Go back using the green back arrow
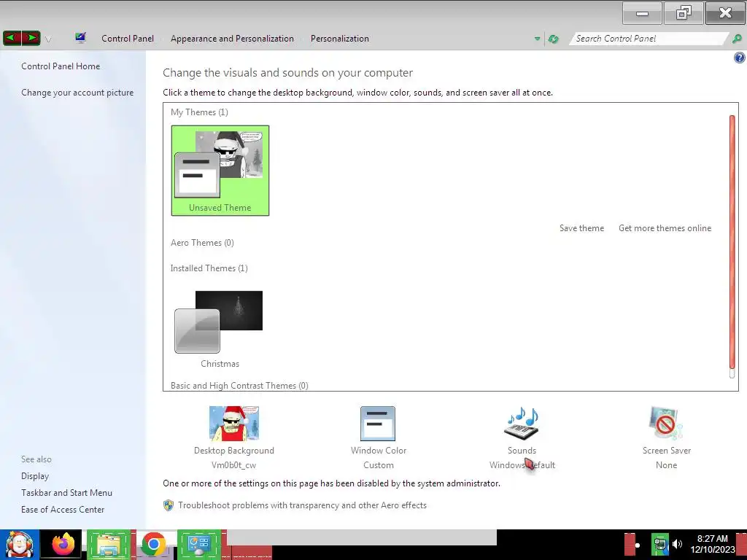Screen dimensions: 747x560 click(x=12, y=38)
